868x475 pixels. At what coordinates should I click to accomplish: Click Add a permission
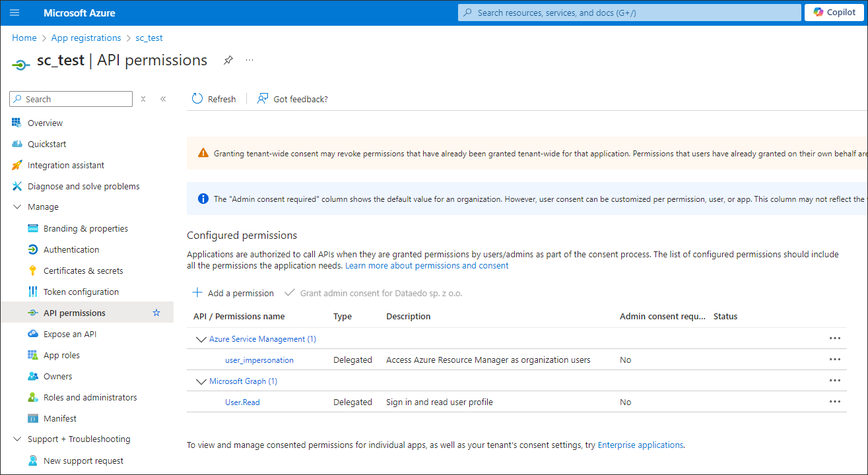pyautogui.click(x=233, y=293)
